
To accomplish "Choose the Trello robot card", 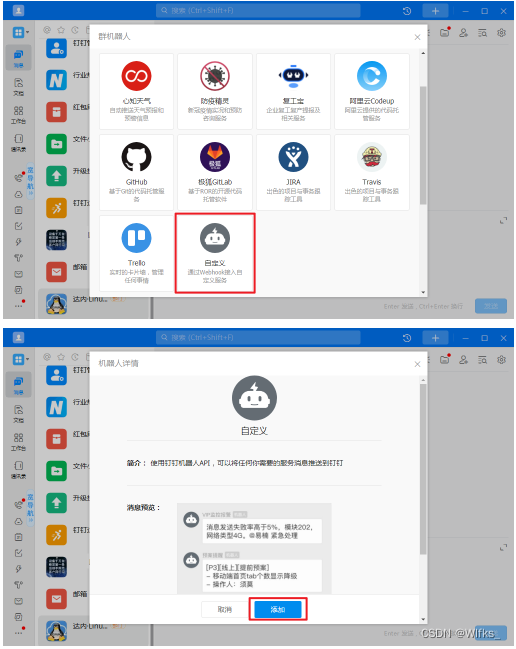I will click(136, 253).
